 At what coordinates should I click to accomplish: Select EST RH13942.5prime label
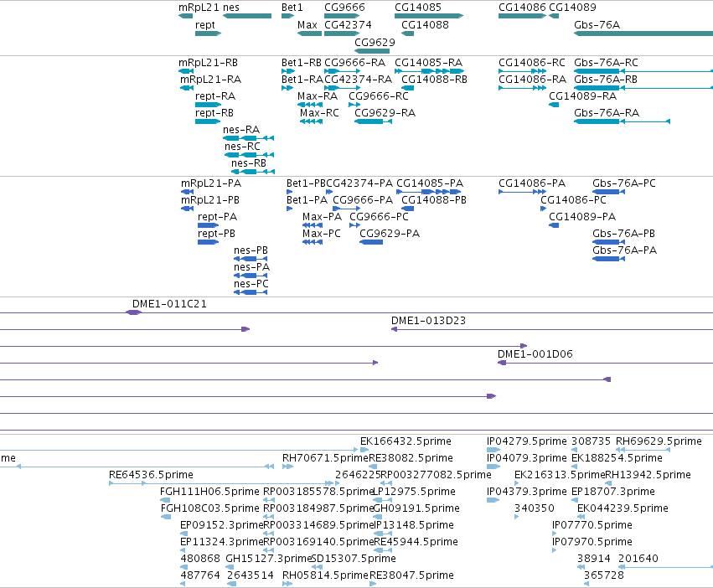coord(648,475)
